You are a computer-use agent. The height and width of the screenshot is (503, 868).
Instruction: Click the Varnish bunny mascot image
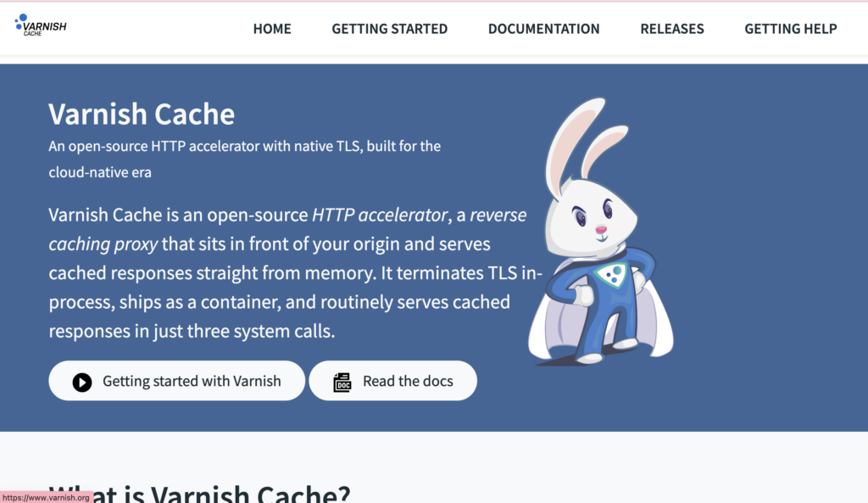coord(601,232)
